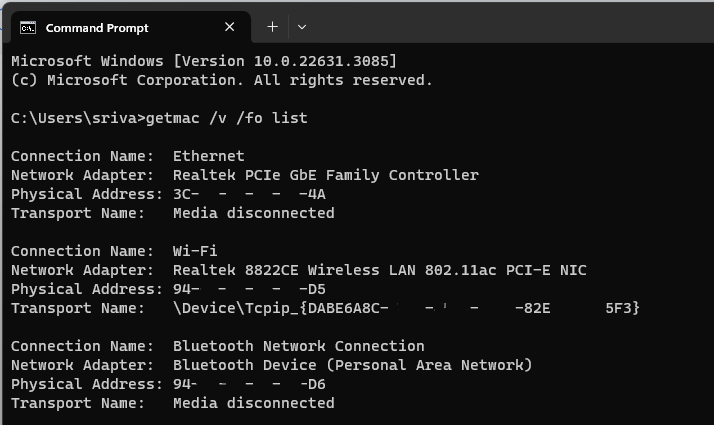Click the Realtek 8822CE Wireless LAN adapter text
Viewport: 714px width, 425px height.
coord(379,270)
